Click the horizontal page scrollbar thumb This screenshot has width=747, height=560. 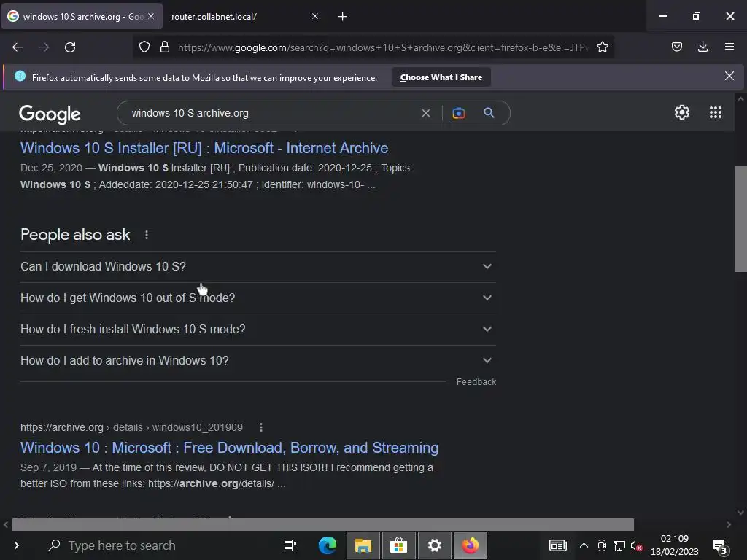tap(323, 524)
